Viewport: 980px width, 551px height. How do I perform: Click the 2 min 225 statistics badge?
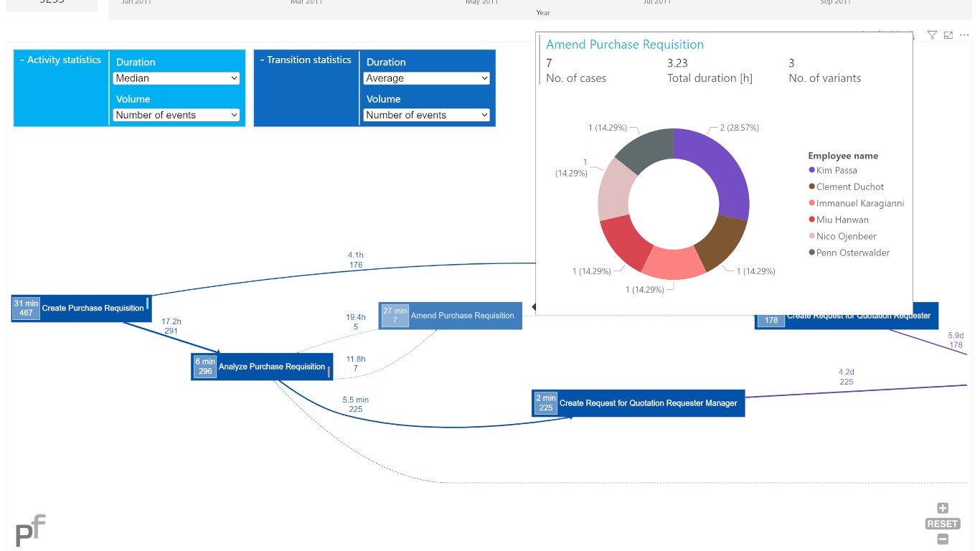[546, 403]
